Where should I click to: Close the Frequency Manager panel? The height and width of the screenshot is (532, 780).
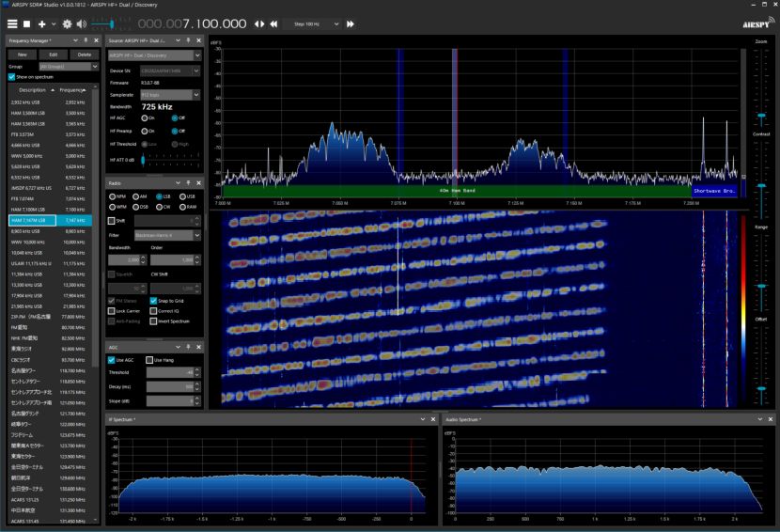point(96,40)
